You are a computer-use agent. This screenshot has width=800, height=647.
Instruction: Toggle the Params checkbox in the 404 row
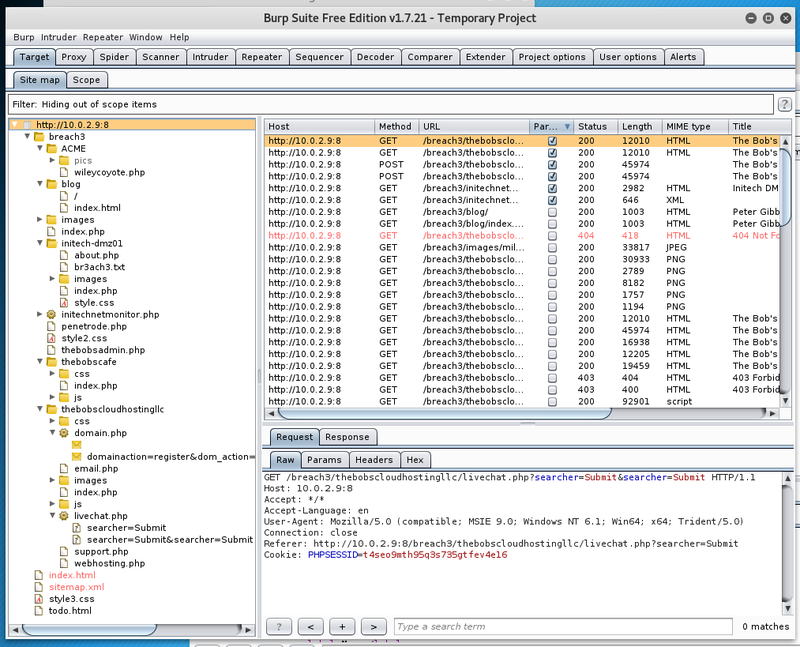[552, 236]
